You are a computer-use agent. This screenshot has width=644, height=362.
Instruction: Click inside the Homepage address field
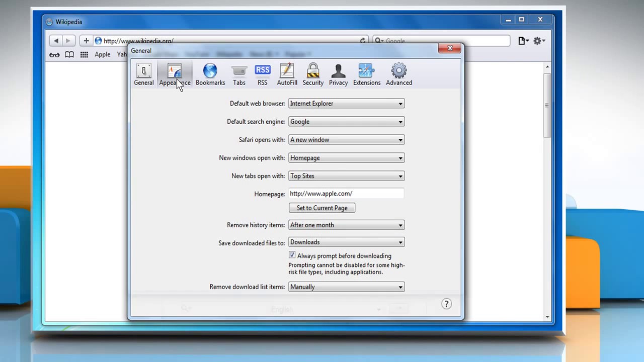point(346,194)
